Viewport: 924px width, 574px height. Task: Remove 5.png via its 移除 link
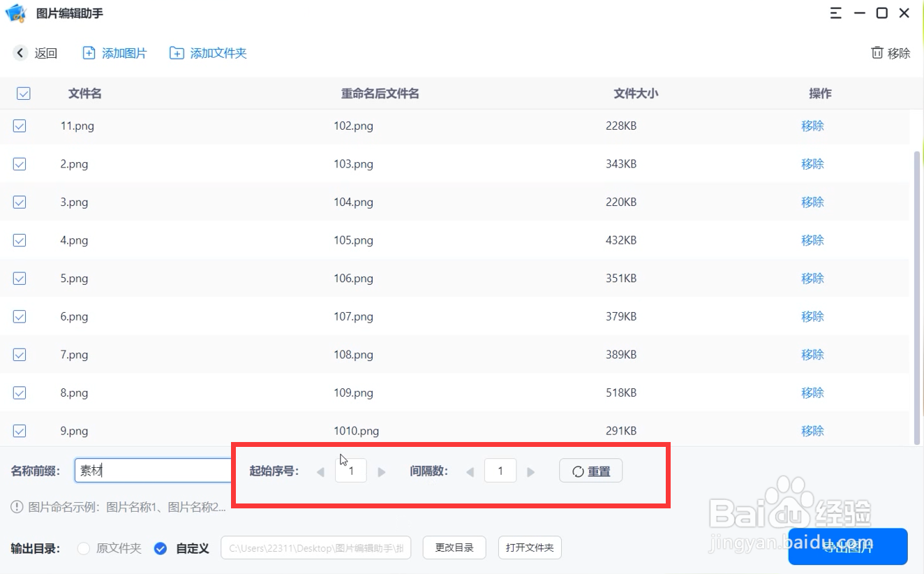[x=812, y=278]
